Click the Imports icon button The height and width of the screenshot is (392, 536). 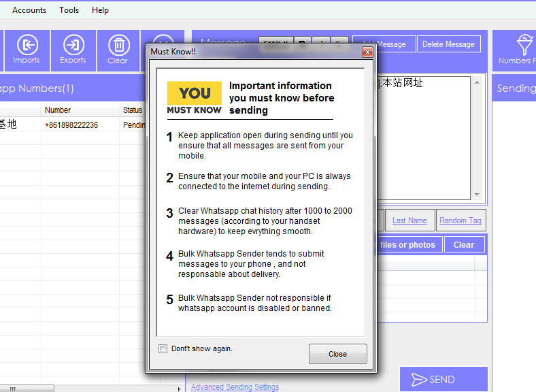click(x=27, y=50)
